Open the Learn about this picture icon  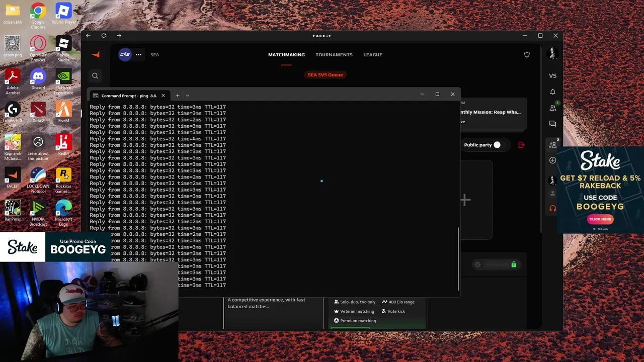tap(38, 148)
